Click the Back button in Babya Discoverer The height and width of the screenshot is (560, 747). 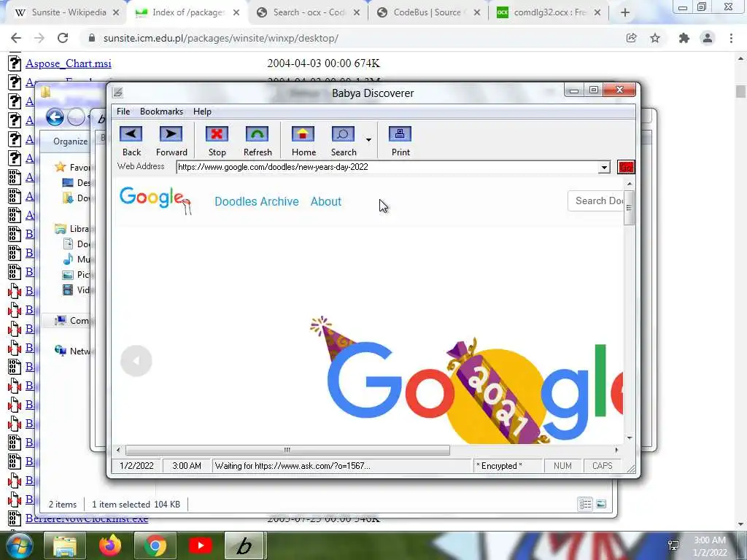tap(131, 141)
